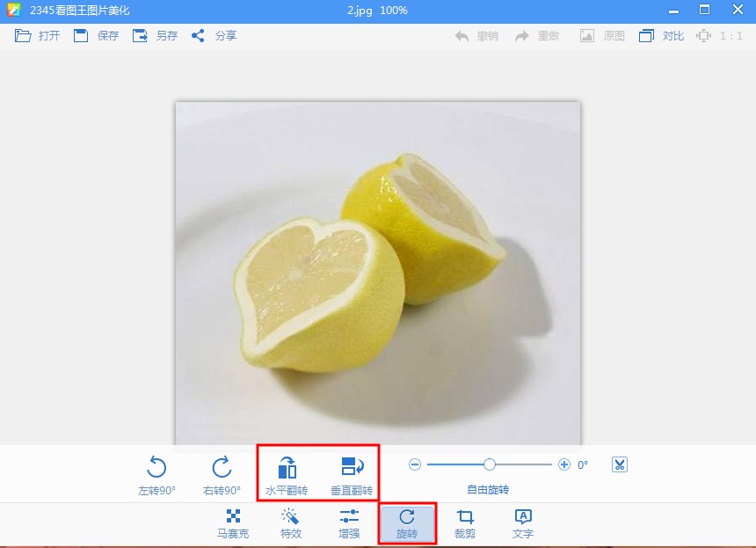The height and width of the screenshot is (548, 756).
Task: Increase rotation angle with plus button
Action: pyautogui.click(x=564, y=464)
